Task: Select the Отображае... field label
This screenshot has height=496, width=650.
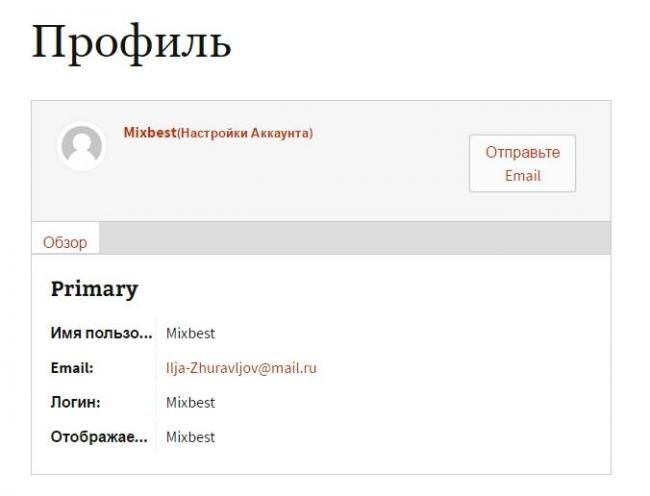Action: (x=99, y=437)
